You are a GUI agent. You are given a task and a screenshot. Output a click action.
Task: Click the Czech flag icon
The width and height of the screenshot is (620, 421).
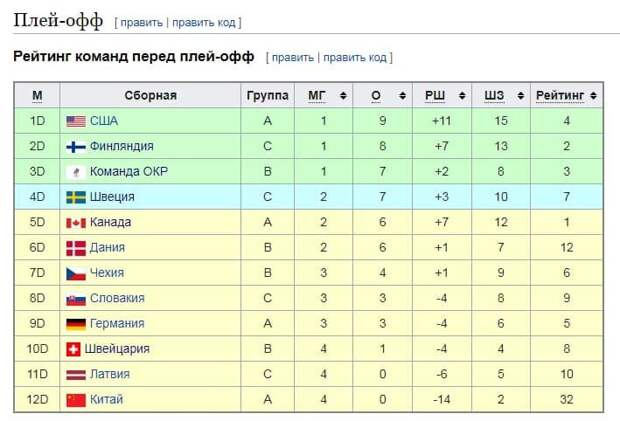76,273
